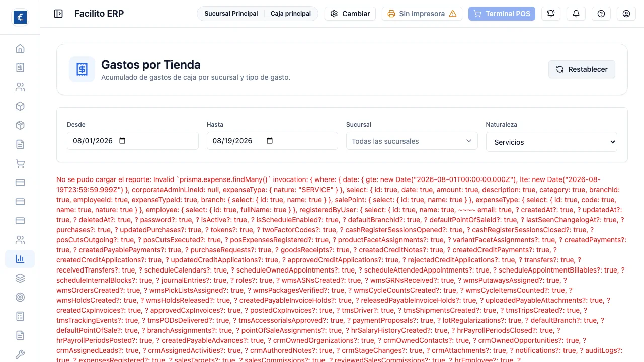Open the dollar receipt icon in sidebar
This screenshot has height=362, width=644.
20,68
